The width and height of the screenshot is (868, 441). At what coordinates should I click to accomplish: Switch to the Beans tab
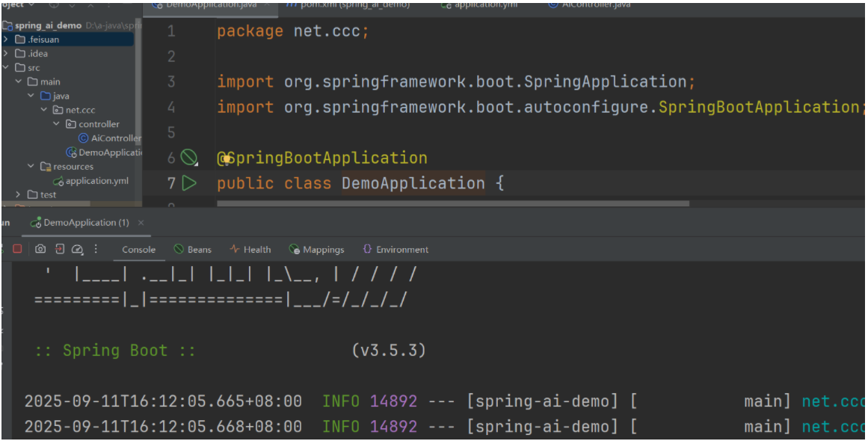193,250
